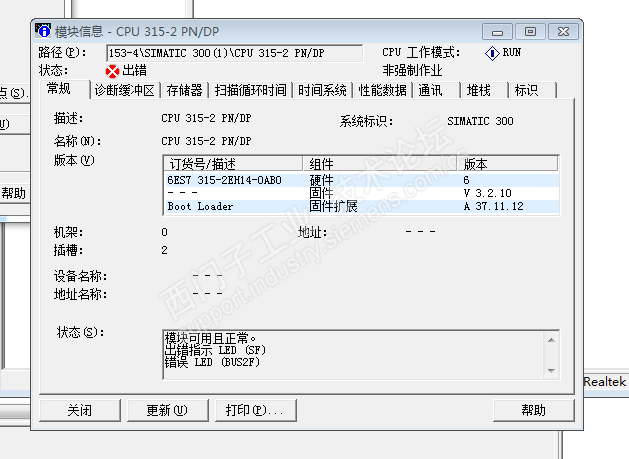
Task: Maximize the module information dialog
Action: (530, 32)
